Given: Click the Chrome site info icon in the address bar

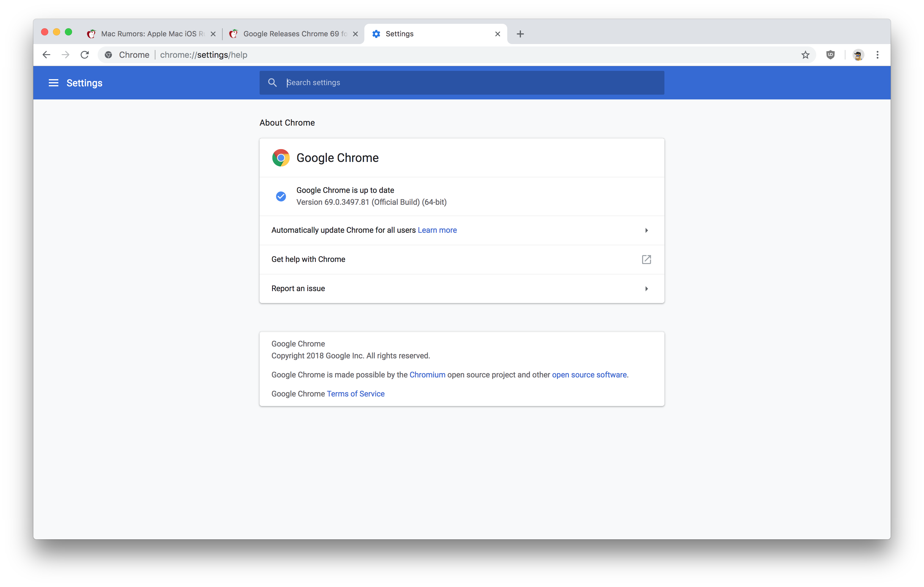Looking at the screenshot, I should [x=109, y=55].
